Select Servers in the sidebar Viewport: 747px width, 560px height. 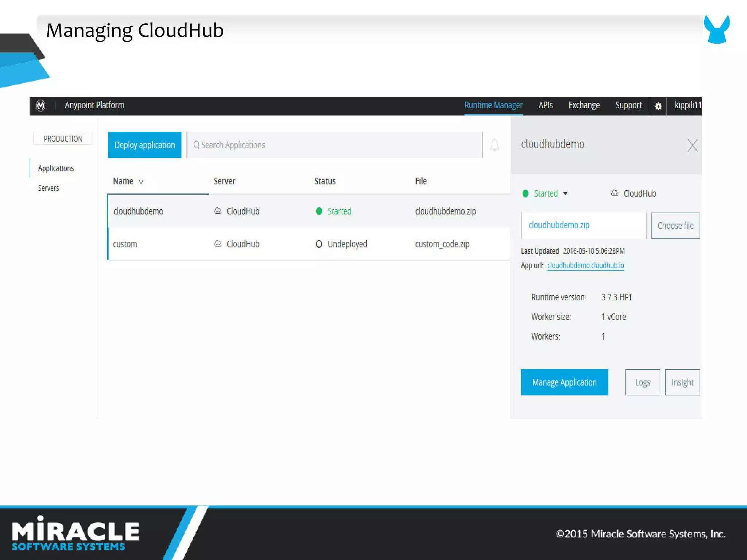[48, 188]
